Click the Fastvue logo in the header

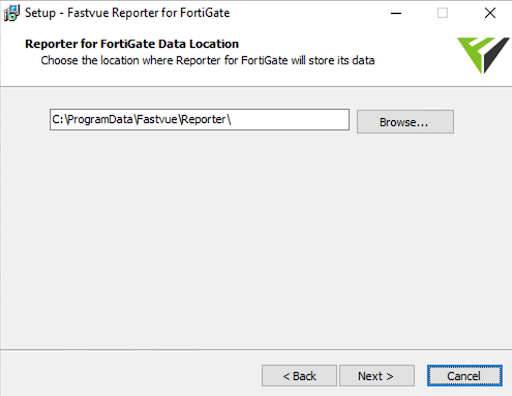[483, 55]
